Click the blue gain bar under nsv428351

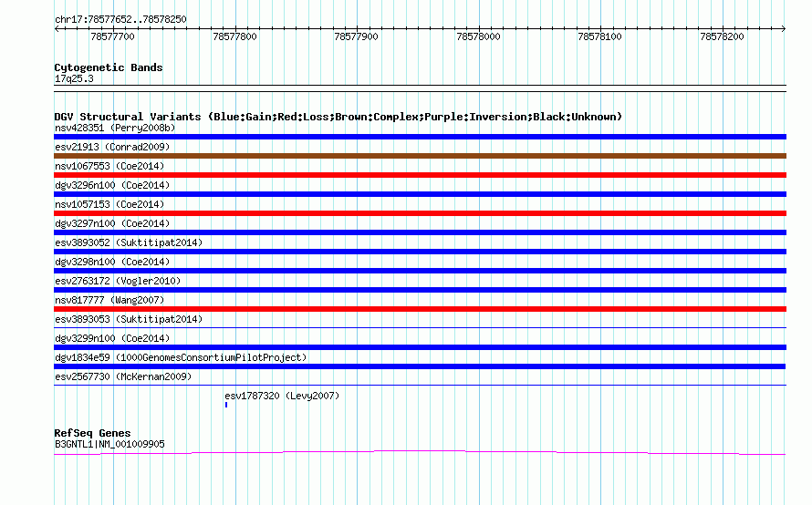[420, 137]
